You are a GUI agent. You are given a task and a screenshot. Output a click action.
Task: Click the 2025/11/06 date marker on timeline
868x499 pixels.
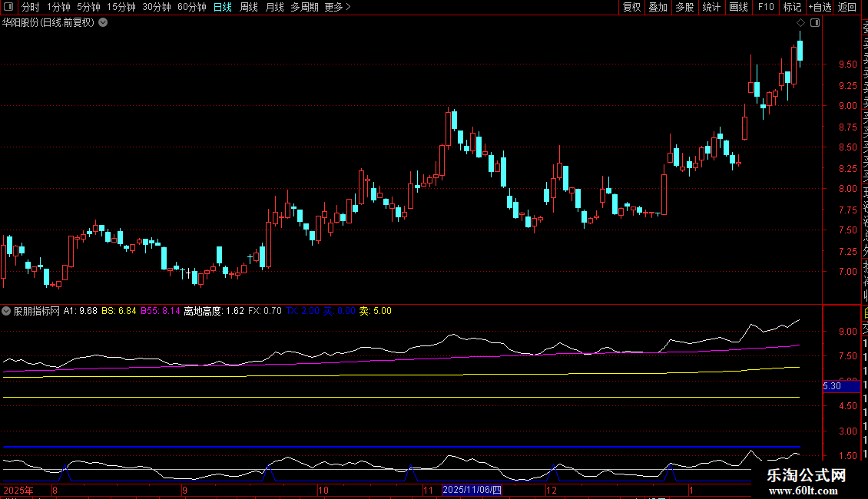(x=472, y=490)
